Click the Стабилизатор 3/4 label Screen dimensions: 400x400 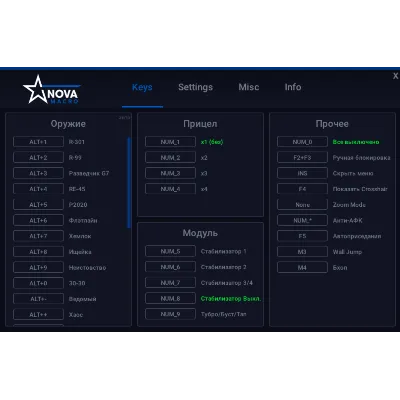(227, 283)
